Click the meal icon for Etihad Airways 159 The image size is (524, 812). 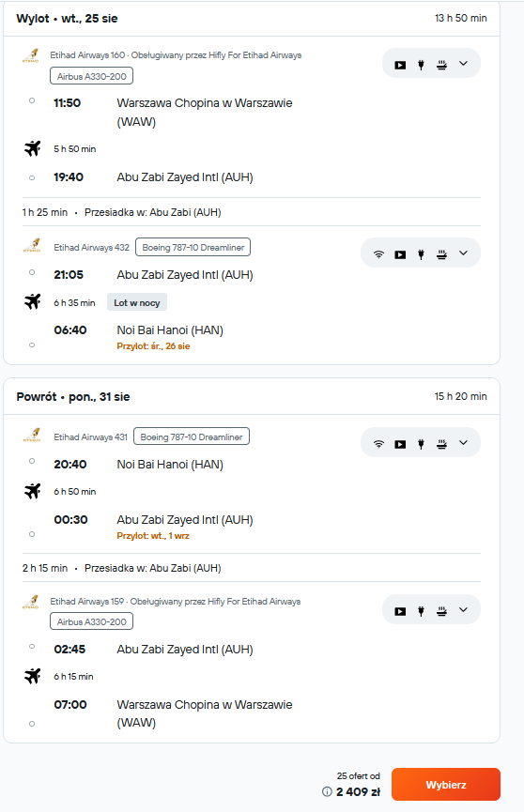(x=441, y=611)
